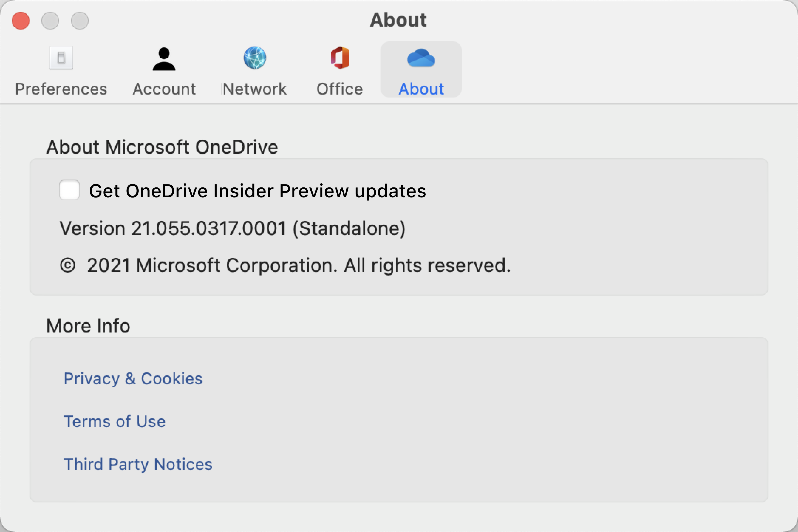The height and width of the screenshot is (532, 798).
Task: Click the OneDrive cloud About icon
Action: click(421, 58)
